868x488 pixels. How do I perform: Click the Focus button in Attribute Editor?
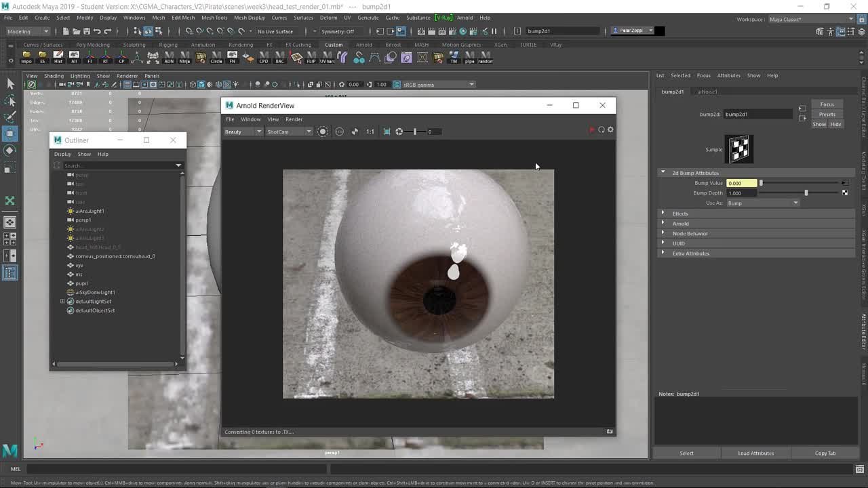pyautogui.click(x=827, y=104)
